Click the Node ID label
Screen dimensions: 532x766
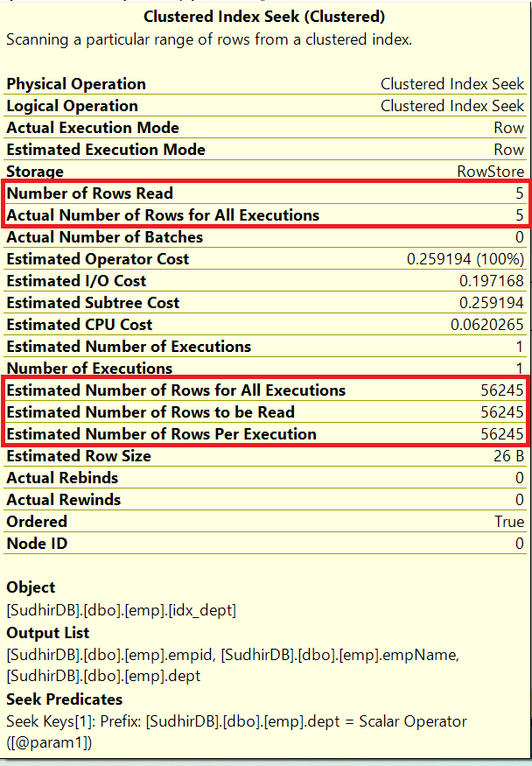coord(37,544)
